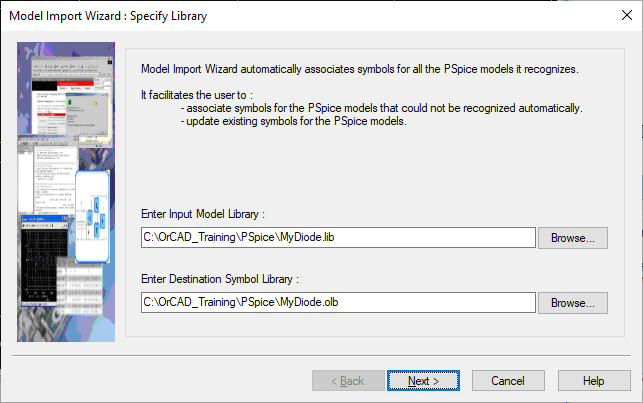643x403 pixels.
Task: Open Help for the wizard
Action: [594, 381]
